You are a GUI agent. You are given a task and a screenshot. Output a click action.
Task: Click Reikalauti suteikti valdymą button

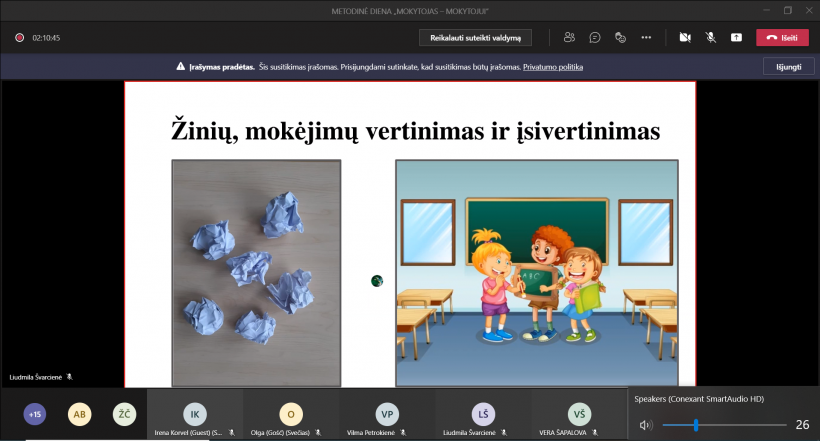pyautogui.click(x=475, y=37)
